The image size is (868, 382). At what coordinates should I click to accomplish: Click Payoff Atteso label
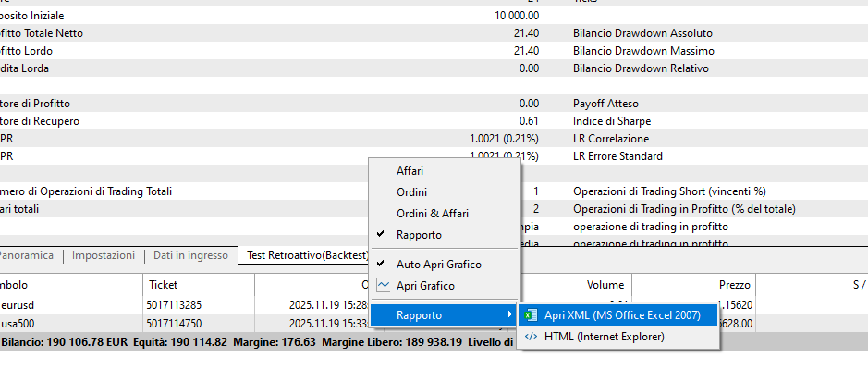pos(605,104)
